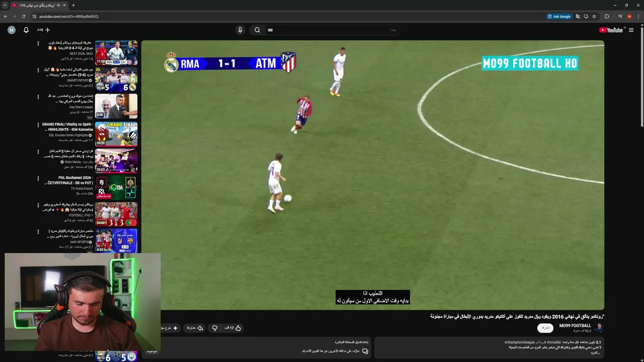
Task: Dislike the video with thumbs down icon
Action: (215, 328)
